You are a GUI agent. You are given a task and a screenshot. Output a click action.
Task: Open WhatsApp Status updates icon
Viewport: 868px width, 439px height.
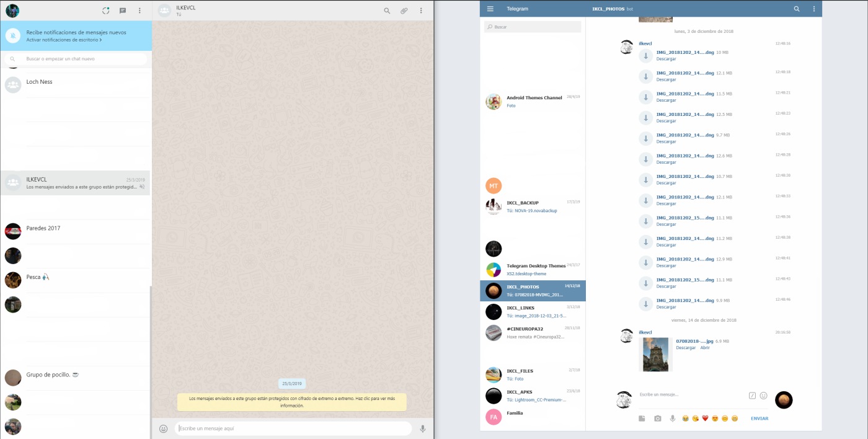(x=106, y=11)
